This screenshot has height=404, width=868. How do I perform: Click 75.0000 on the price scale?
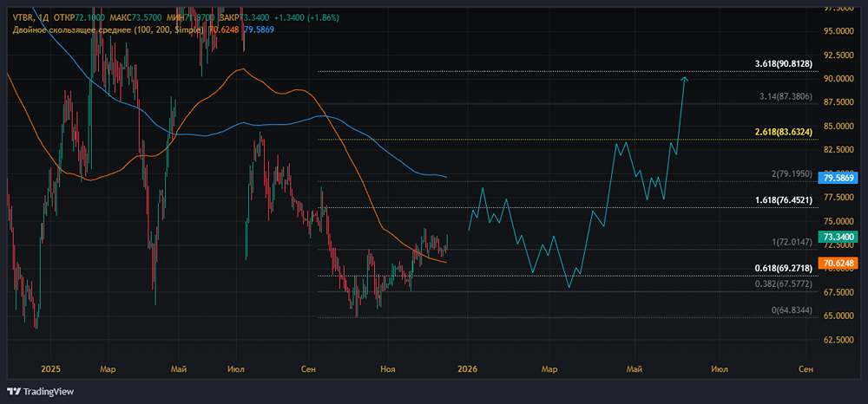coord(839,221)
